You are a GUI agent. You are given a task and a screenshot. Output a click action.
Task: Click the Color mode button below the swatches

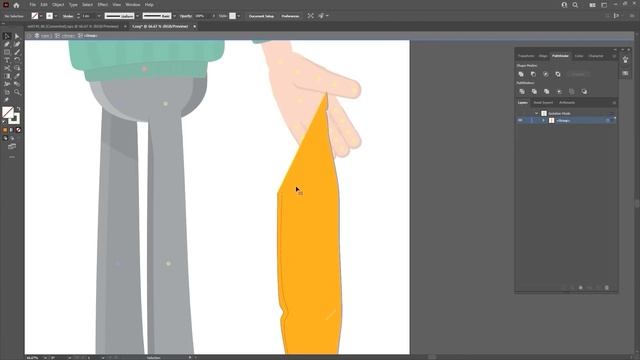coord(5,130)
